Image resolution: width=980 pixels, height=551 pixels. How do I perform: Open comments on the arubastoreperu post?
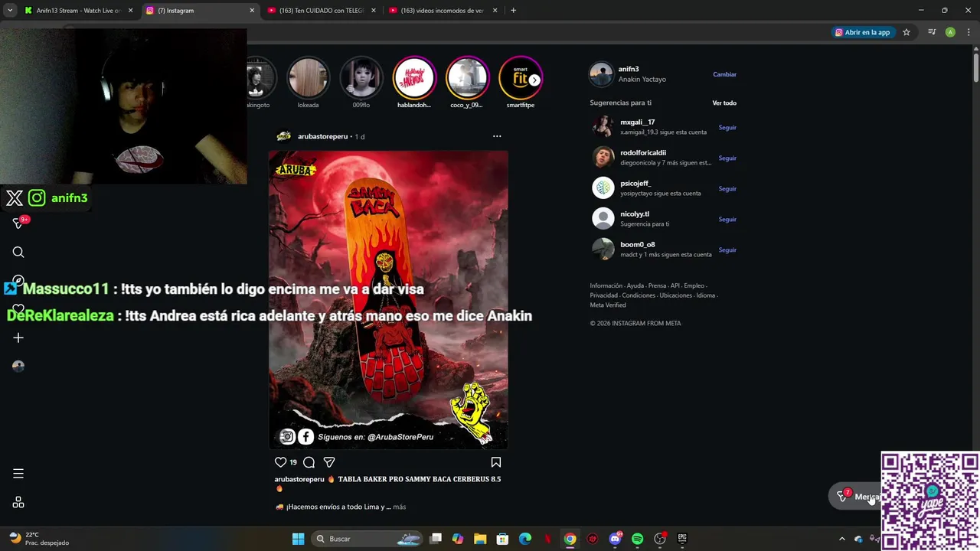(309, 462)
